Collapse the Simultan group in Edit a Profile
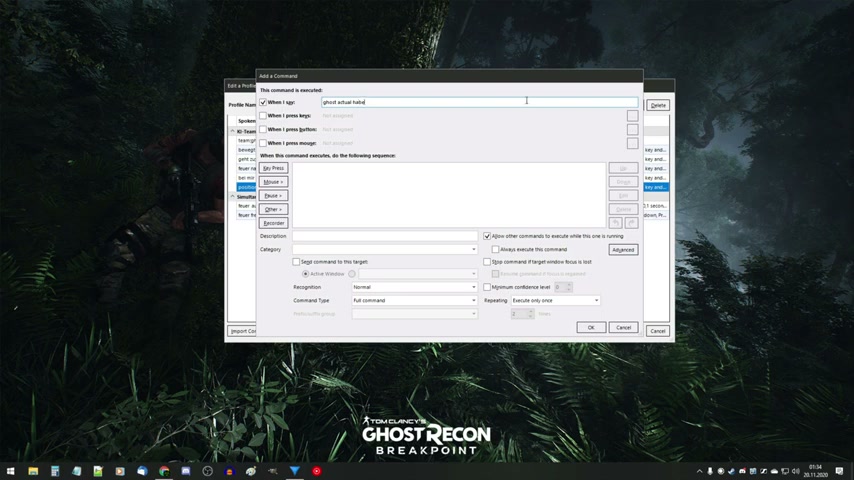Screen dimensions: 854x480 [233, 196]
